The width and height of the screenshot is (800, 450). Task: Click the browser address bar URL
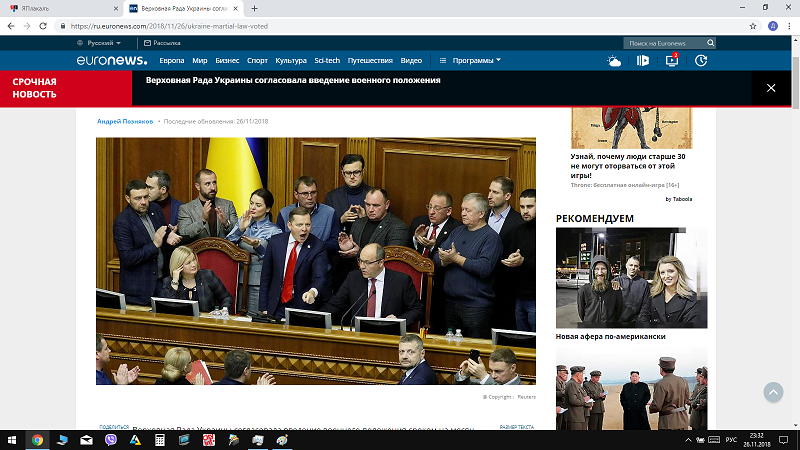(169, 26)
